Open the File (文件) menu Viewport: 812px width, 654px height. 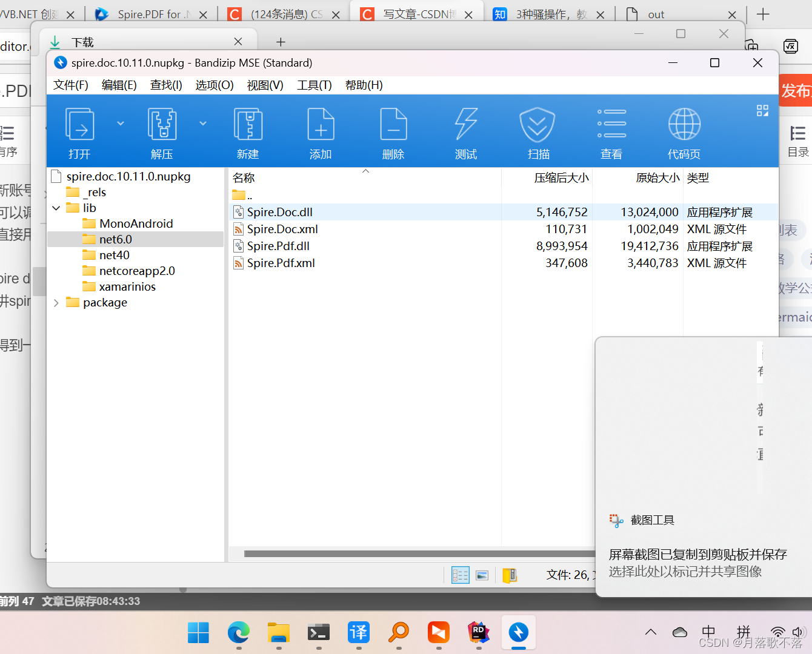click(71, 85)
